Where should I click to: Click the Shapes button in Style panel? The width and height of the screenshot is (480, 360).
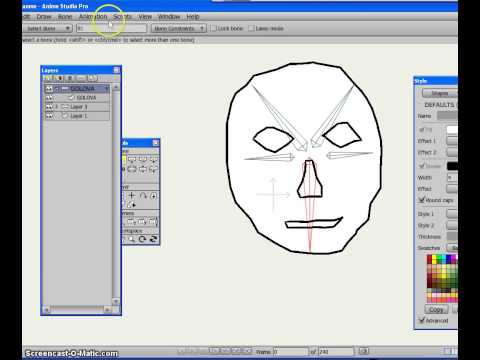[x=440, y=93]
